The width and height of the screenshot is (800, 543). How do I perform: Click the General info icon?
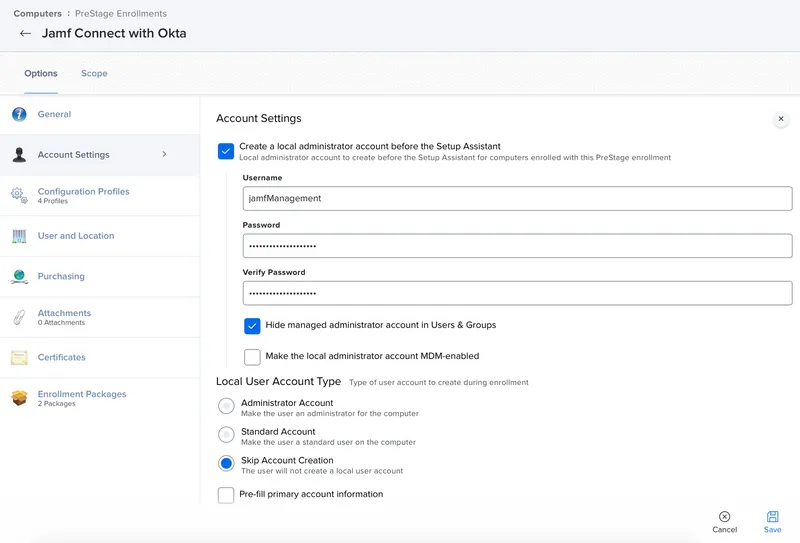tap(19, 114)
